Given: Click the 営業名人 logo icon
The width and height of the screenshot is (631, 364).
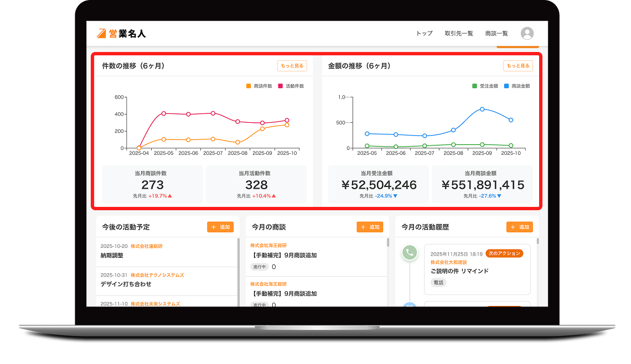Looking at the screenshot, I should tap(101, 33).
